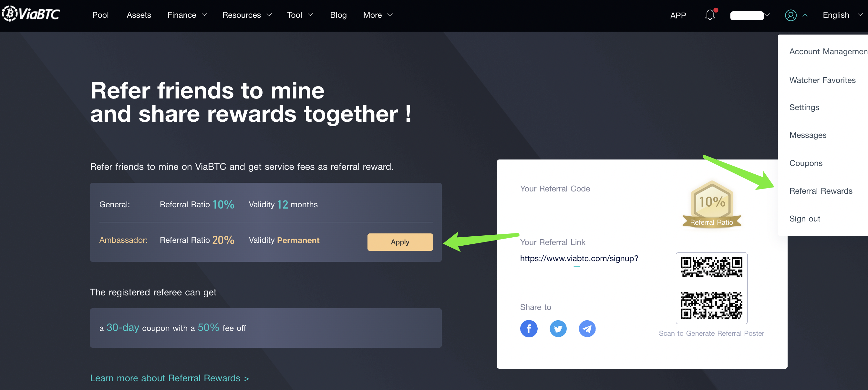Open the English language selector
Screen dimensions: 868x390
click(842, 15)
